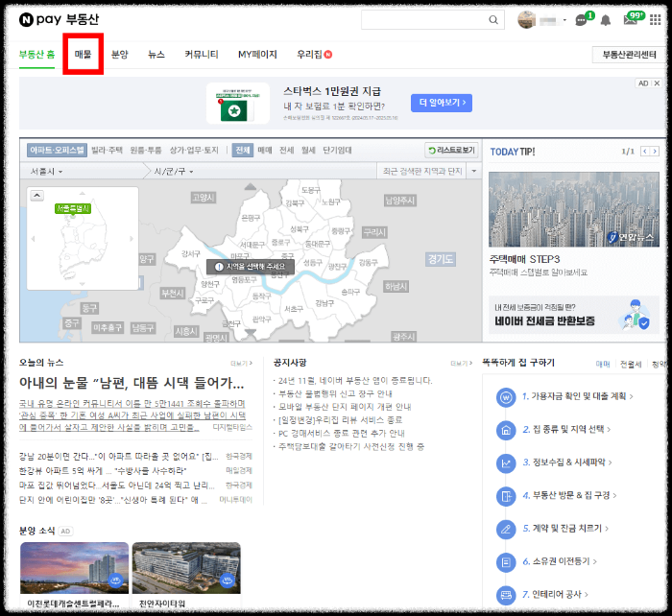Switch guide to 전월세 tab
Screen dimensions: 672x616
631,364
